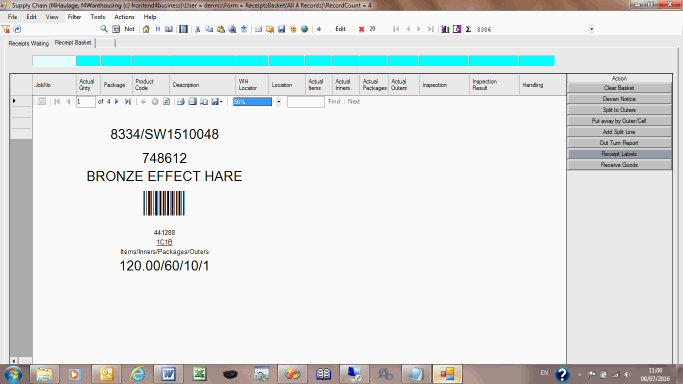683x384 pixels.
Task: Click the magnifier search icon in toolbar
Action: tap(104, 29)
